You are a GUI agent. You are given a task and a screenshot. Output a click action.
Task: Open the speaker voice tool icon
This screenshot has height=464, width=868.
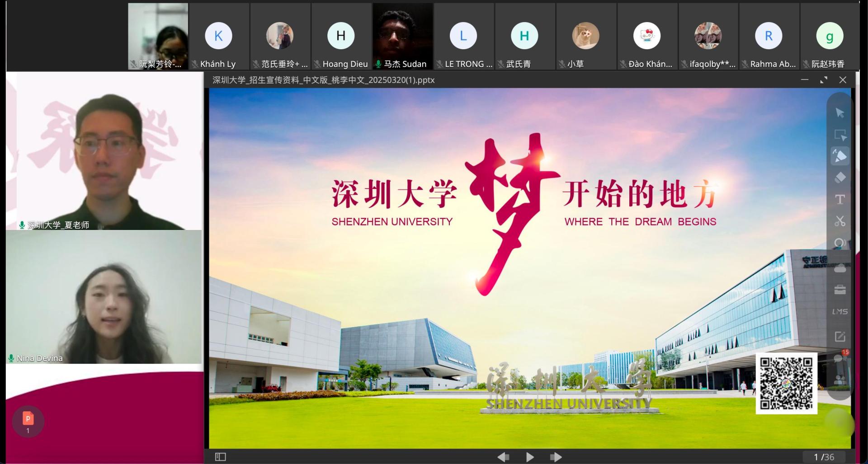click(x=840, y=243)
